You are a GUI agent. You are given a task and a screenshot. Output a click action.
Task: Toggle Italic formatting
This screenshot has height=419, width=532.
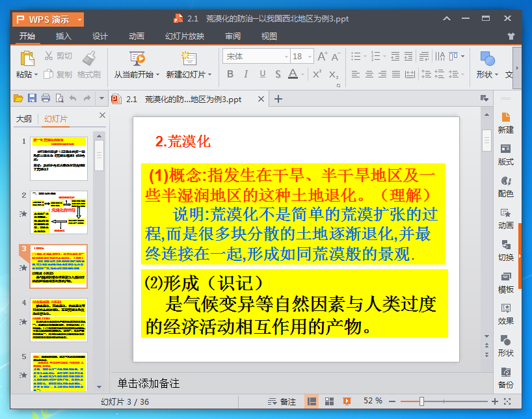point(246,74)
